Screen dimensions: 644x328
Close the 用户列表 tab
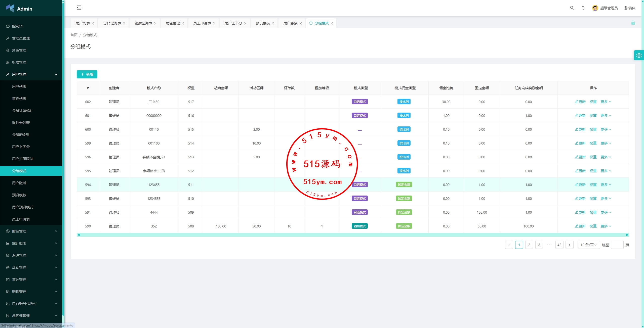pyautogui.click(x=93, y=23)
